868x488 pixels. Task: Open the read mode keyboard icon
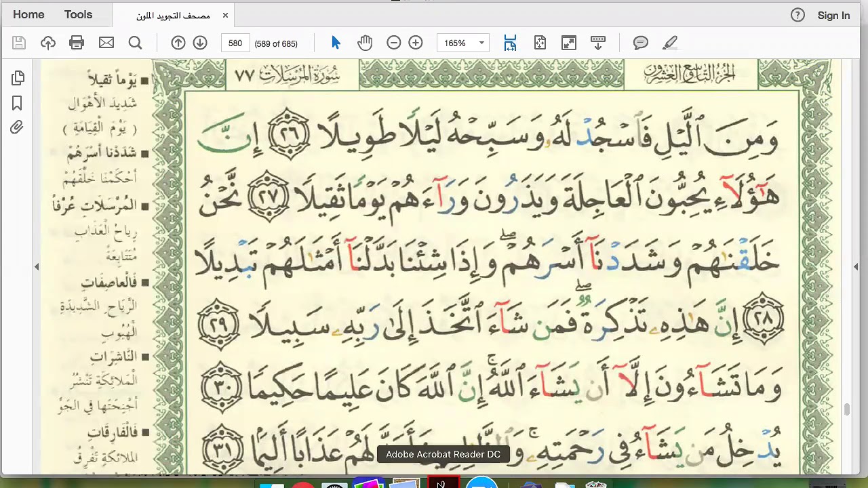tap(598, 43)
